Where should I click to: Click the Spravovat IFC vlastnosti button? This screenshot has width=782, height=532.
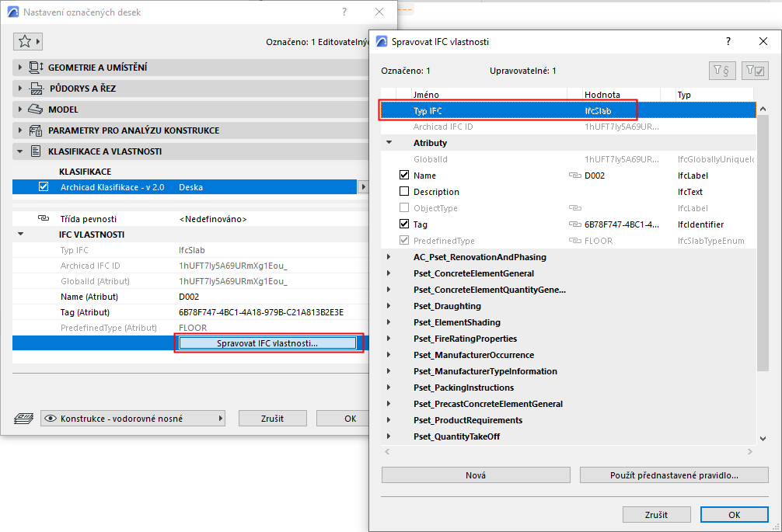[267, 343]
